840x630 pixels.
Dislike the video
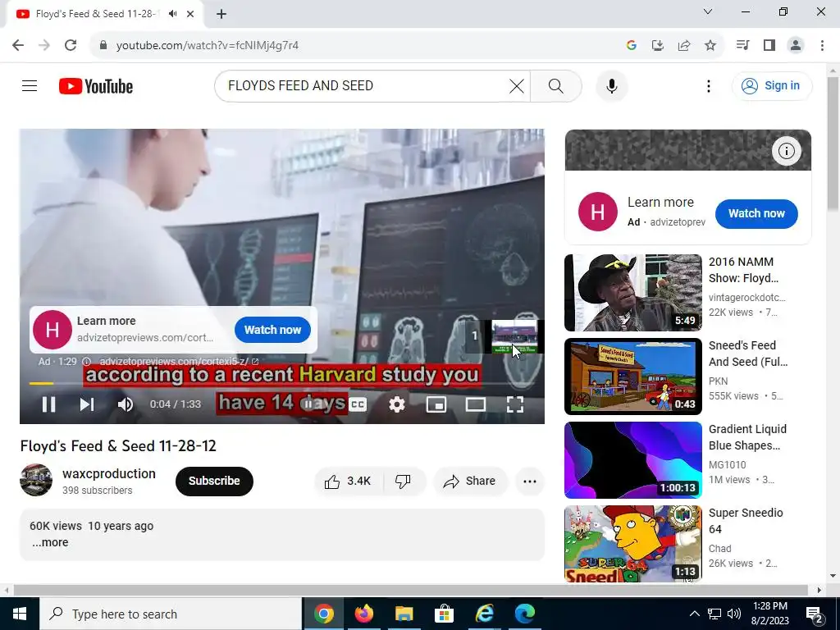point(404,481)
